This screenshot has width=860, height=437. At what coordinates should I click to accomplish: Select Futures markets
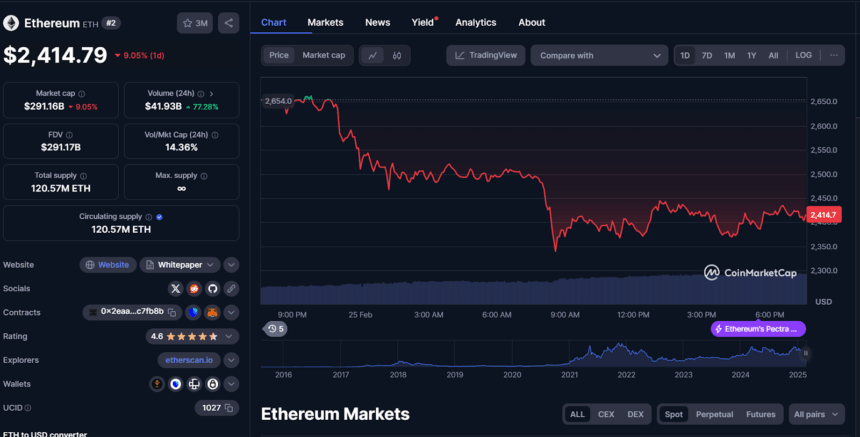click(761, 415)
